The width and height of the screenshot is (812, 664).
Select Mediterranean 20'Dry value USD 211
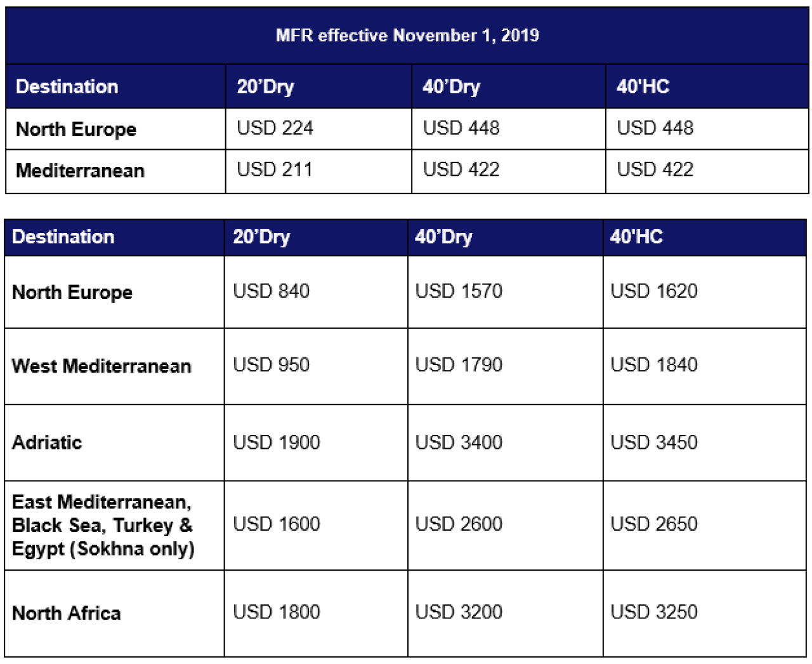[x=318, y=171]
